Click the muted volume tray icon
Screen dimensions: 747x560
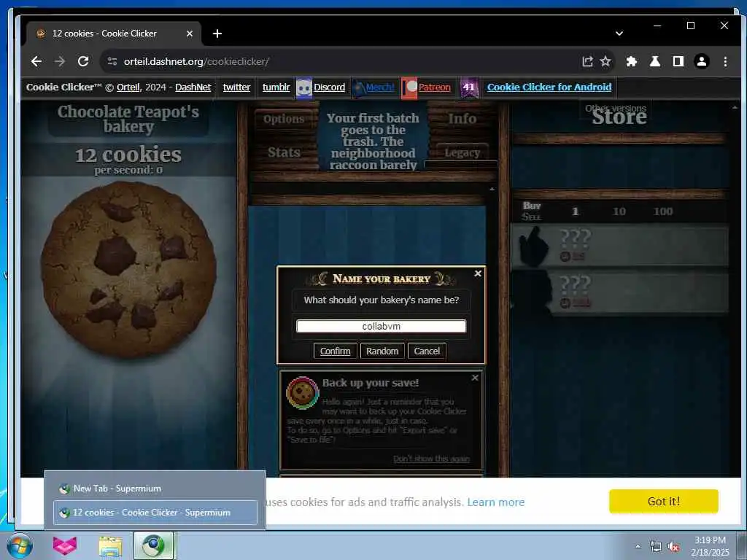pos(673,547)
